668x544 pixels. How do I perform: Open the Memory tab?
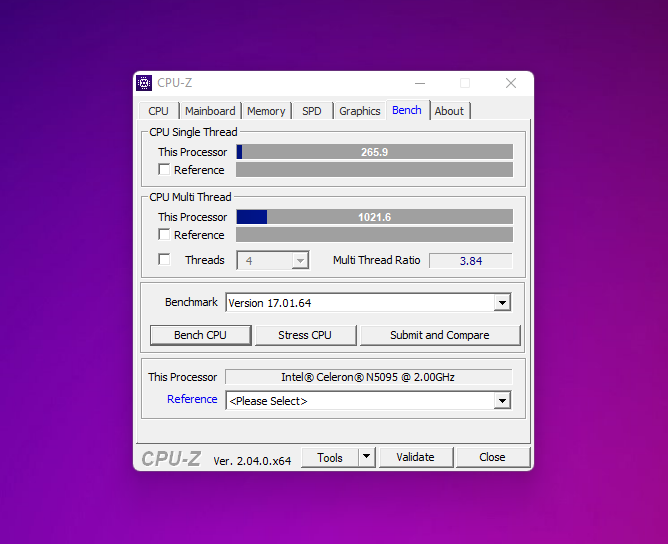pyautogui.click(x=266, y=111)
